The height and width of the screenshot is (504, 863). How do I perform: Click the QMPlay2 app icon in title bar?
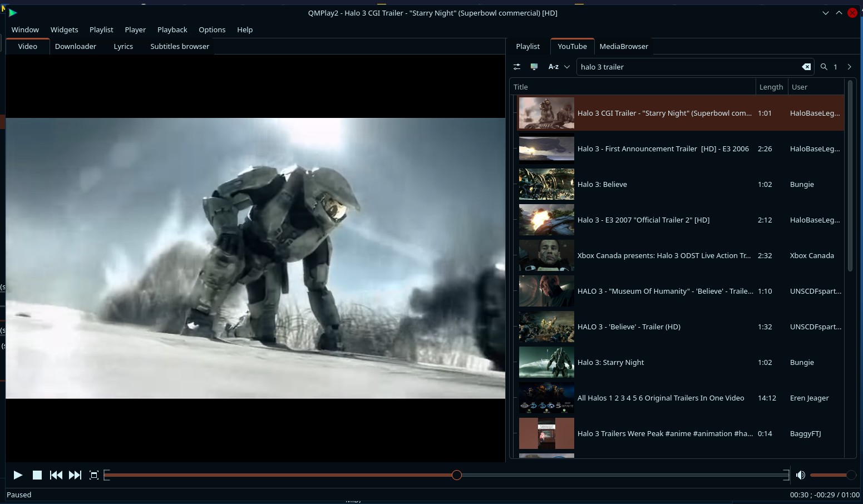(x=13, y=12)
